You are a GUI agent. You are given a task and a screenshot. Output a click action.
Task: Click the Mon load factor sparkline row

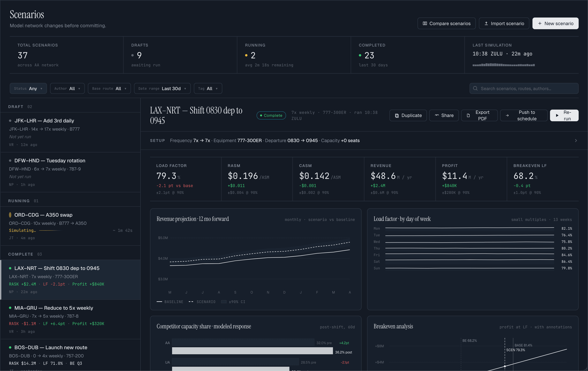click(x=473, y=228)
